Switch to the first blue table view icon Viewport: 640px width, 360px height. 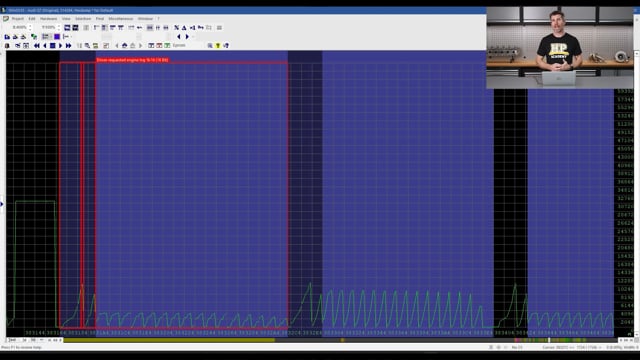pyautogui.click(x=151, y=46)
